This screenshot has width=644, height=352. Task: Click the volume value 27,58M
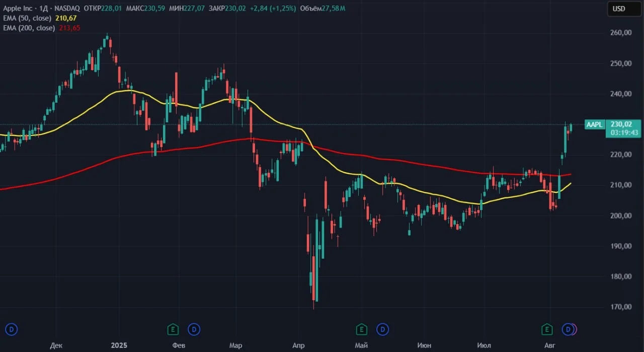pos(334,9)
